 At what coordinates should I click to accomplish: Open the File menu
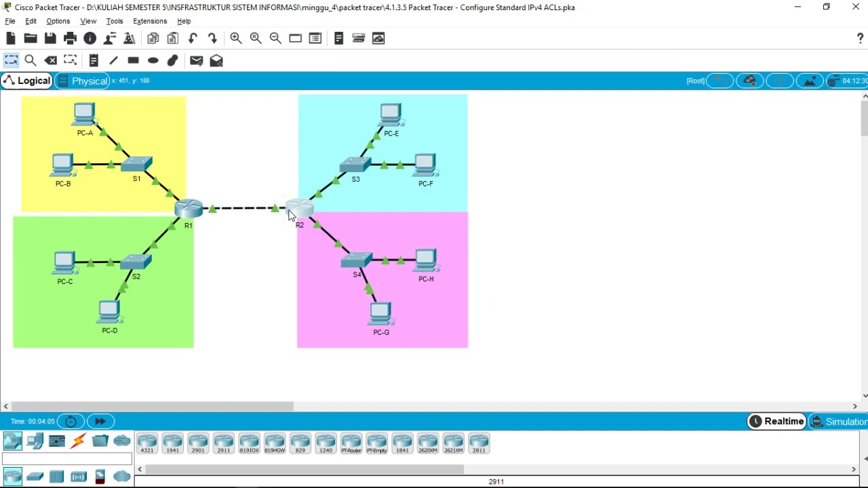(x=10, y=21)
